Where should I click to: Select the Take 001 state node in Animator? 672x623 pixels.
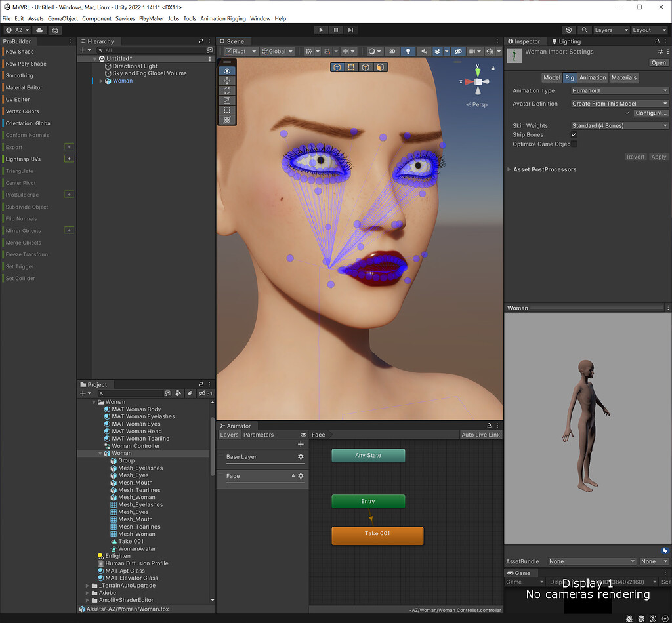click(377, 533)
